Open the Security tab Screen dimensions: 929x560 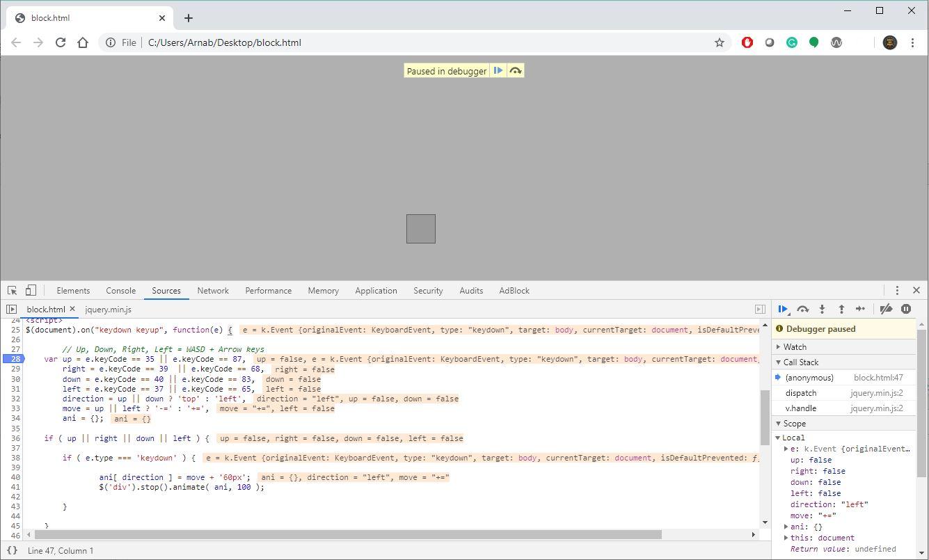tap(428, 290)
